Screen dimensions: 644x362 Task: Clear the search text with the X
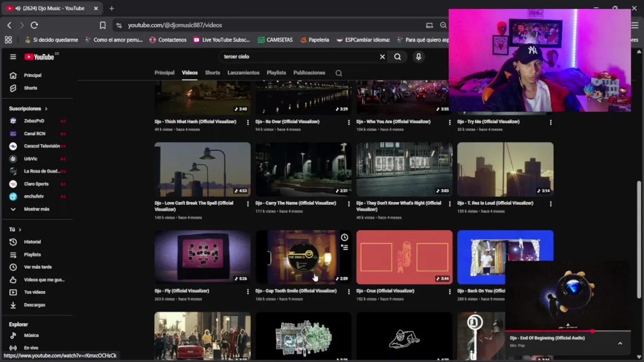[382, 57]
